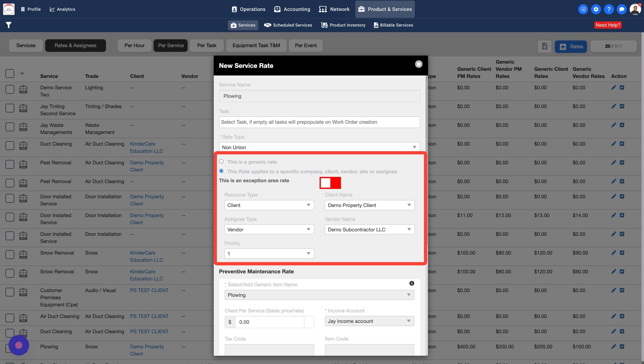Click the blue Rates button
This screenshot has width=644, height=364.
pyautogui.click(x=571, y=46)
